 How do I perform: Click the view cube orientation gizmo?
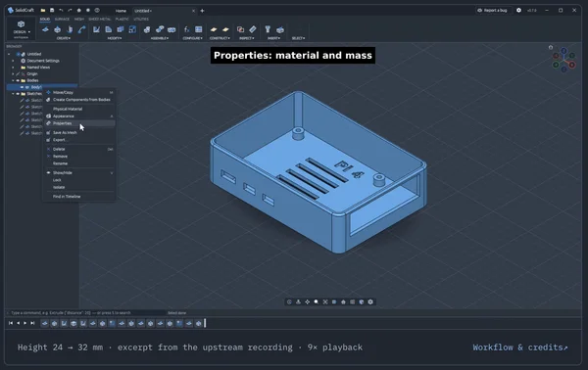[x=563, y=59]
